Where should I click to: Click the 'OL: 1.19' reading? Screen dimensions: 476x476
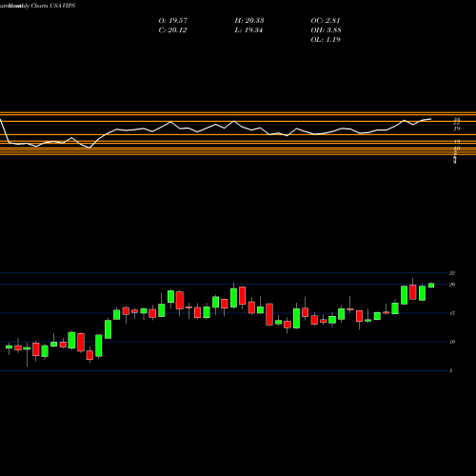[x=326, y=40]
